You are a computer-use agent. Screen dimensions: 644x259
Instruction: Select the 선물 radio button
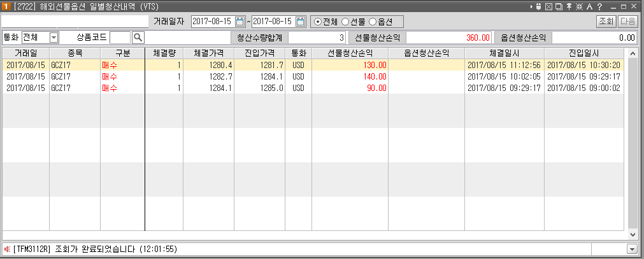point(345,22)
